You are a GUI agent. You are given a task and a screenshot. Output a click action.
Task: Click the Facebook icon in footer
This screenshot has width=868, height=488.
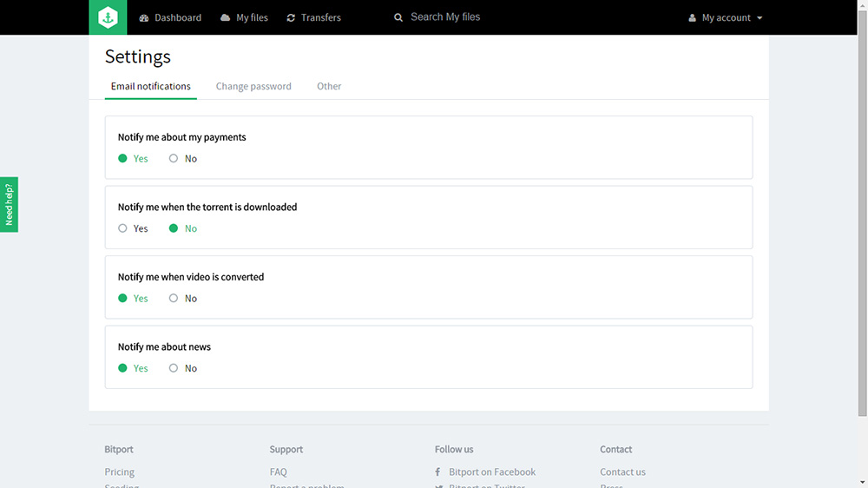[437, 472]
